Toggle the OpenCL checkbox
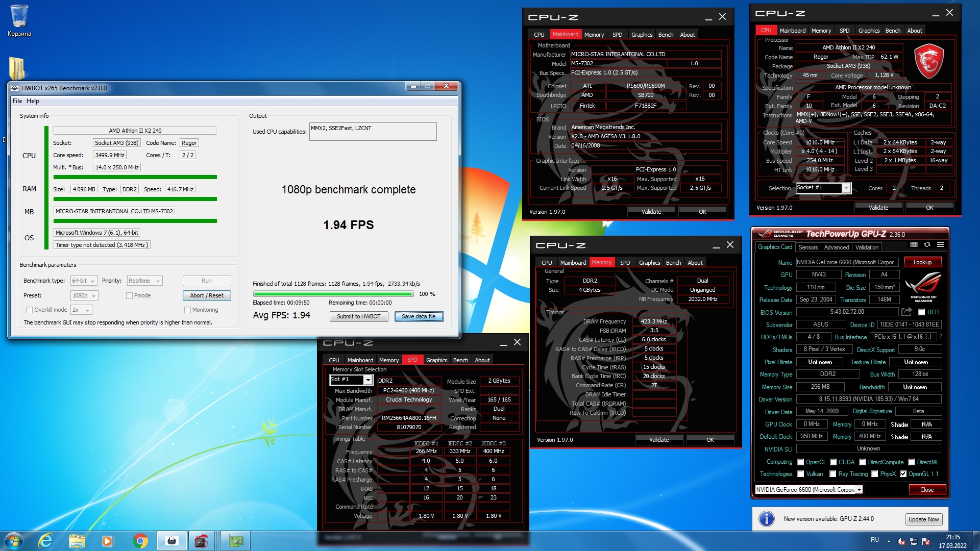 (x=800, y=462)
